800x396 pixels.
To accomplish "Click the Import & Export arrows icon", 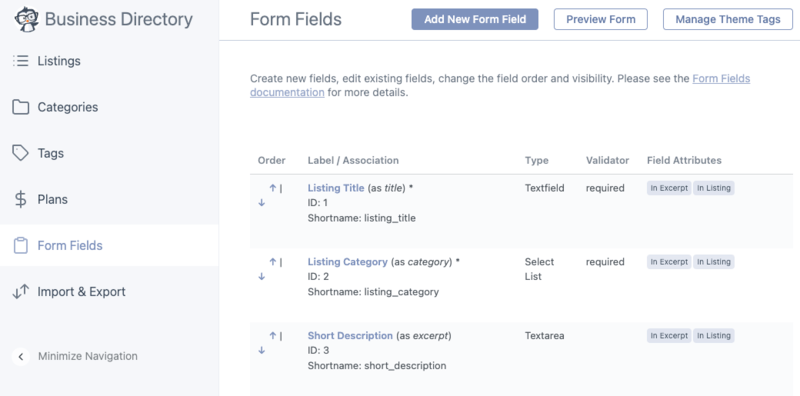I will tap(20, 292).
